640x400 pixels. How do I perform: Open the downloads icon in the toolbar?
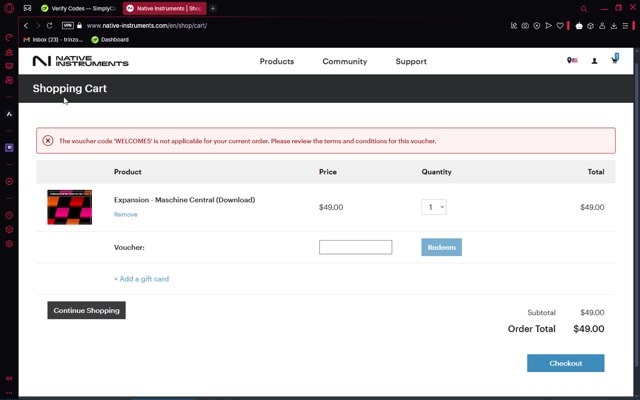coord(613,25)
